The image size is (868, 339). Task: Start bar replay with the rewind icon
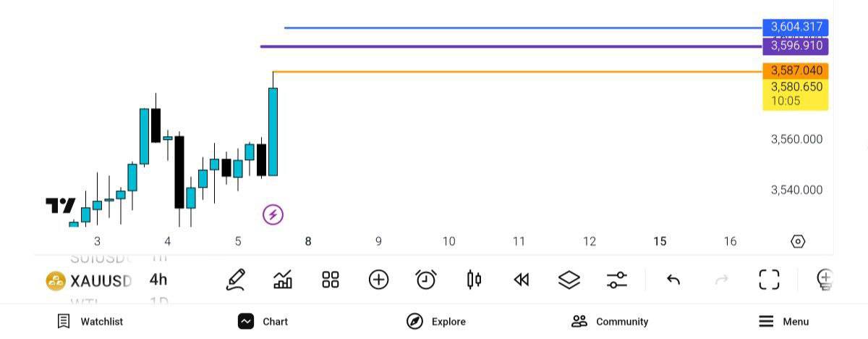pyautogui.click(x=521, y=280)
